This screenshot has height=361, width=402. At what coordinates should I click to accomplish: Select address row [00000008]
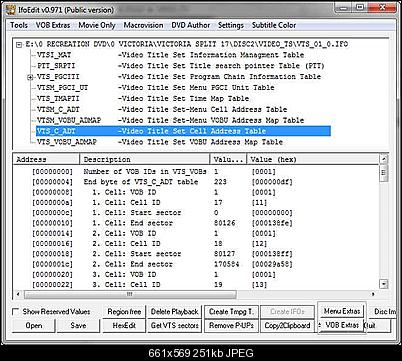coord(196,192)
